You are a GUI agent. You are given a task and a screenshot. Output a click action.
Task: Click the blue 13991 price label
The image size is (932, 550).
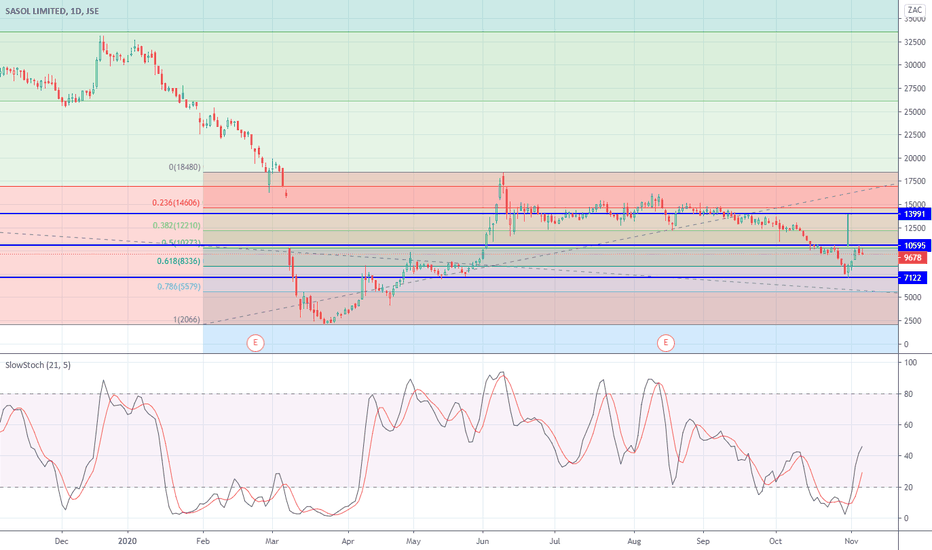[x=914, y=213]
